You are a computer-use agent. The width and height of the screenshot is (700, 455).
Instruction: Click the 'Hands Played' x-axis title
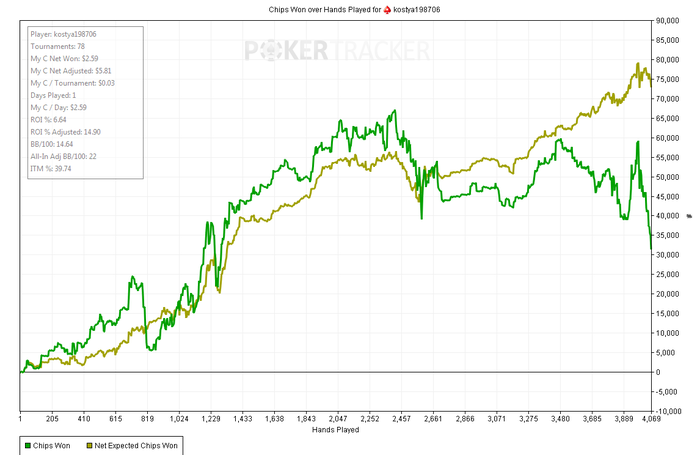point(335,430)
